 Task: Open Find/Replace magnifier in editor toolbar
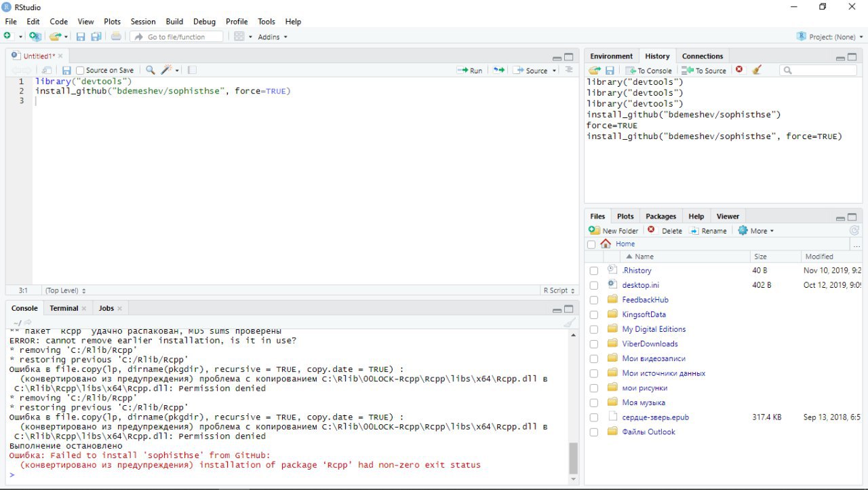[x=150, y=71]
